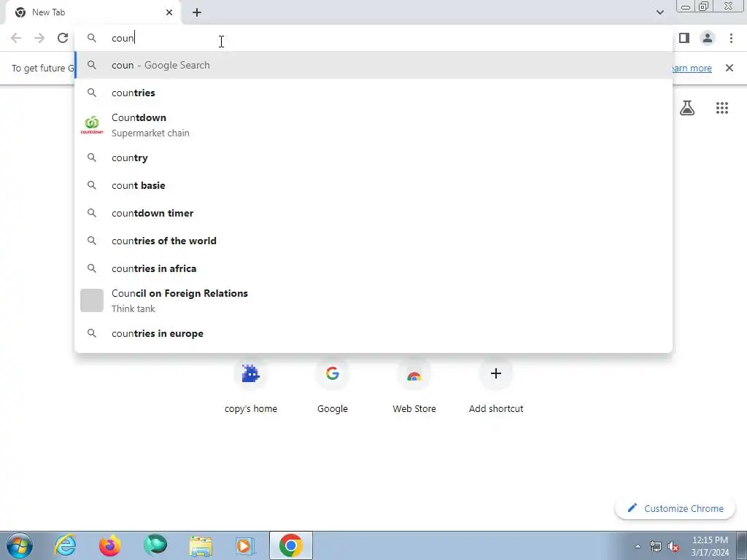This screenshot has width=747, height=560.
Task: Select the 'coun - Google Search' suggestion
Action: (373, 65)
